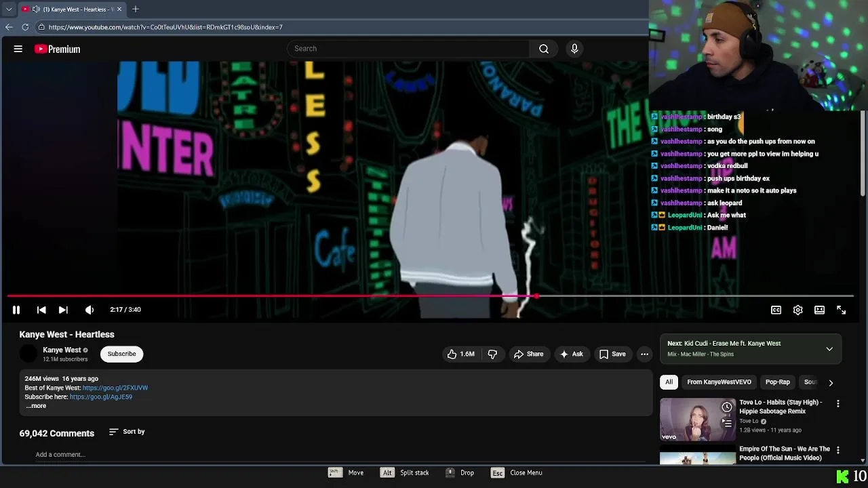Toggle closed captions CC button

coord(776,310)
